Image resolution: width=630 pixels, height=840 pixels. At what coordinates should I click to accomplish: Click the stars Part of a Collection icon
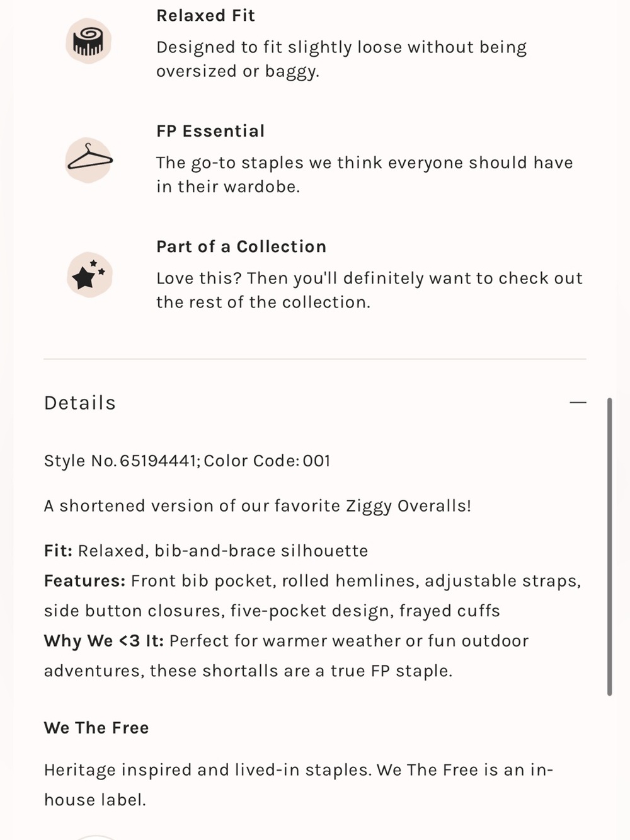pos(89,275)
